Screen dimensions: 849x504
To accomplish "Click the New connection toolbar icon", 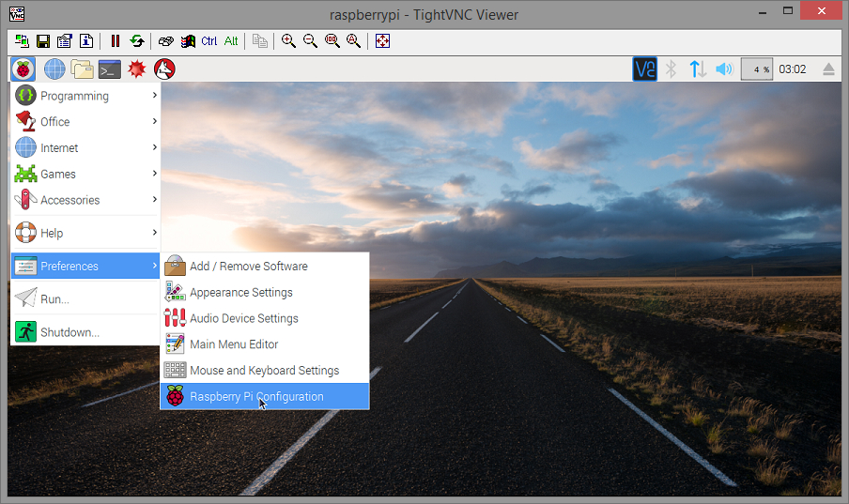I will 22,41.
